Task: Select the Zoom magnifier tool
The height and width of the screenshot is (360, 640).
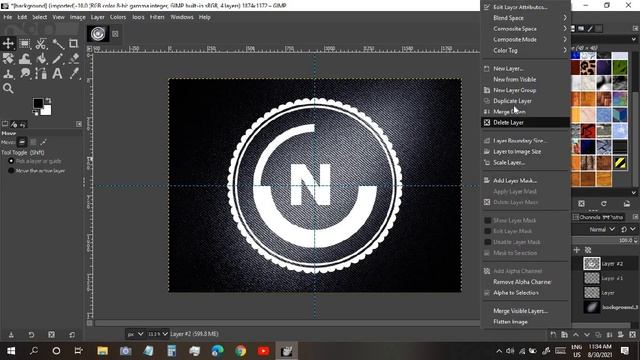Action: pyautogui.click(x=8, y=88)
